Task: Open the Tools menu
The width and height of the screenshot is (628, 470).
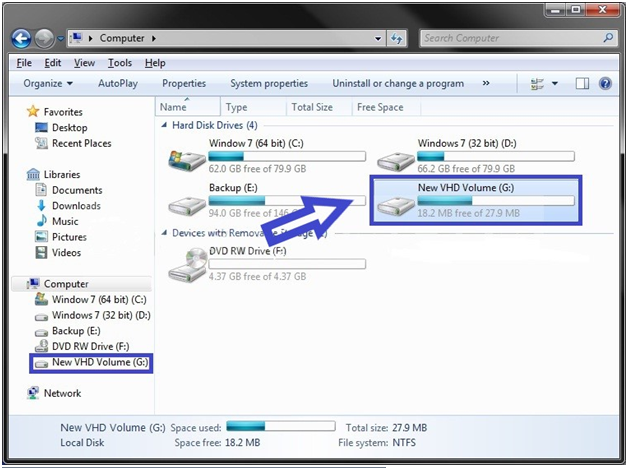Action: coord(120,63)
